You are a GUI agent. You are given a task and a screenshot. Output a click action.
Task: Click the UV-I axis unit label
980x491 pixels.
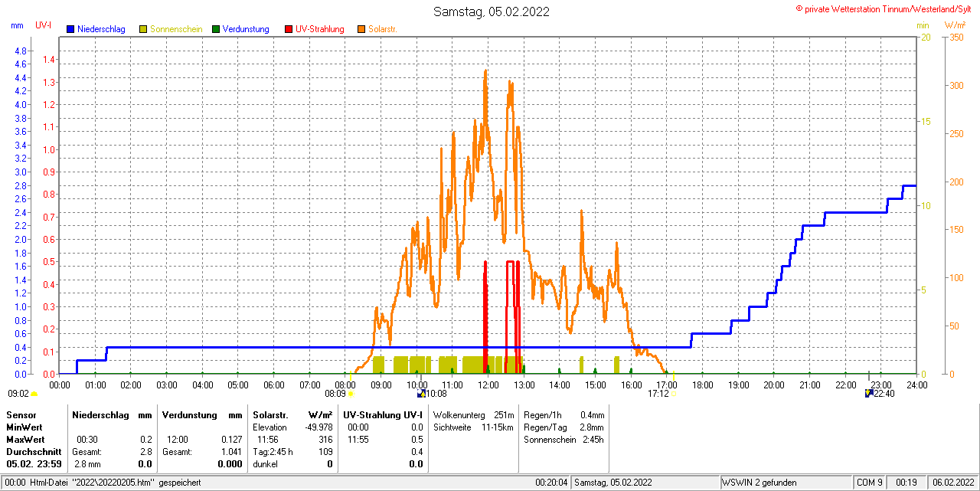pos(44,25)
